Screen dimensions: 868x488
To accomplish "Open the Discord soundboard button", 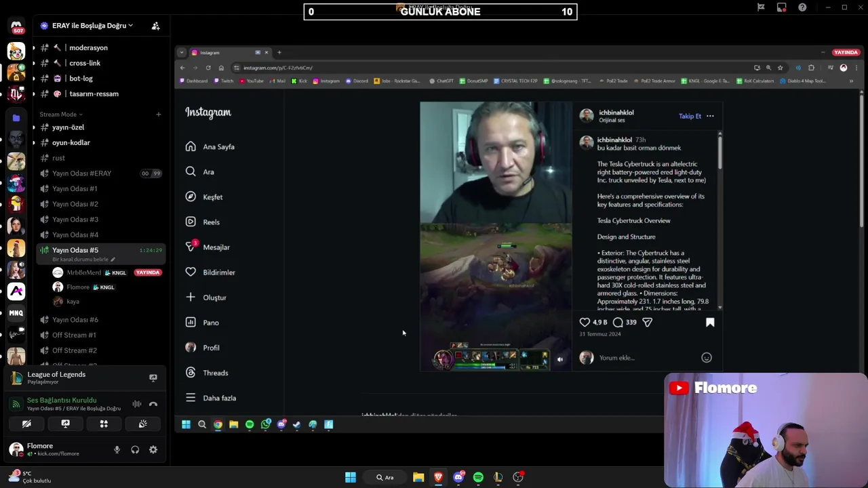I will pyautogui.click(x=142, y=424).
